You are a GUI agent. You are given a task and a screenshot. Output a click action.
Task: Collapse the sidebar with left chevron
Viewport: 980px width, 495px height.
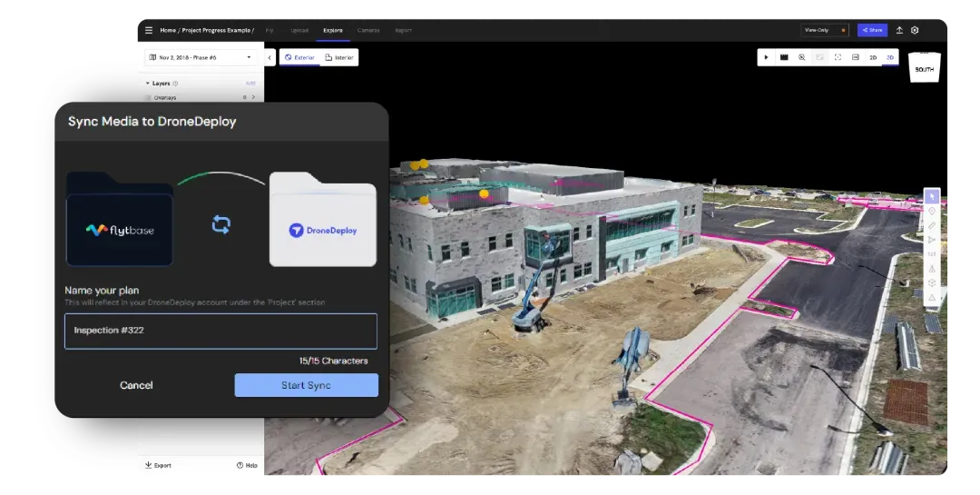pos(269,57)
